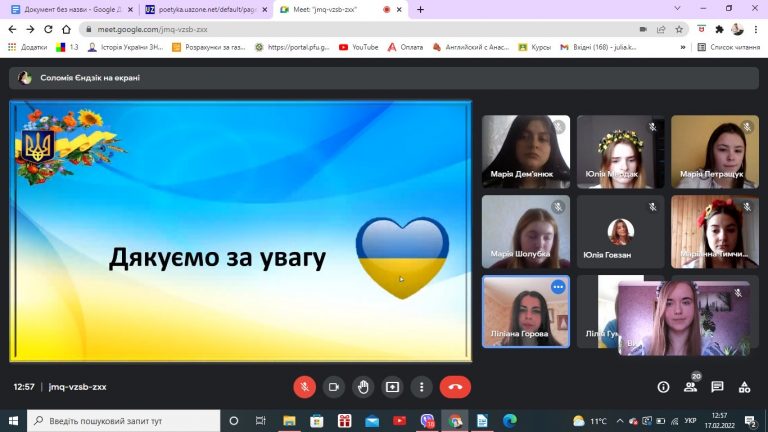Switch to the Google Docs document tab
The width and height of the screenshot is (768, 432).
72,9
